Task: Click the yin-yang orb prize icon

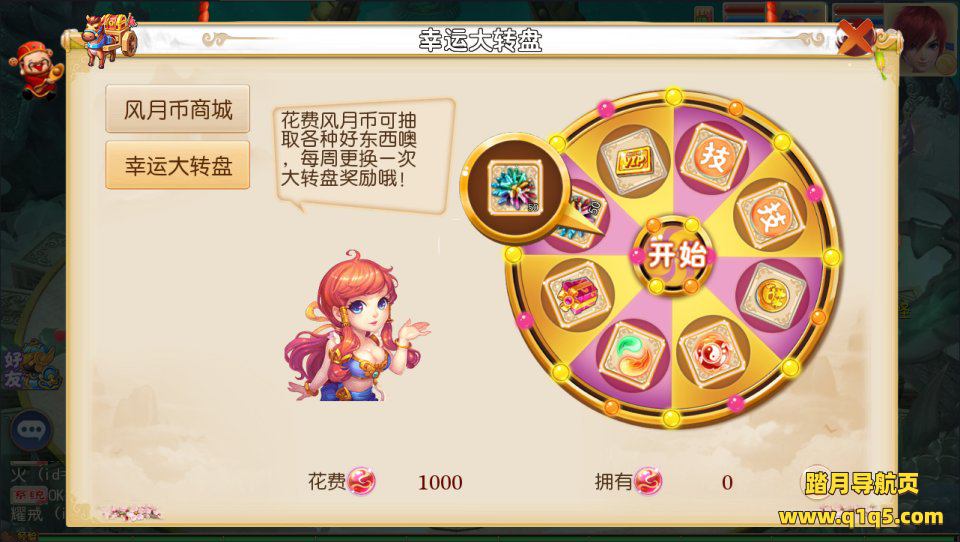Action: pyautogui.click(x=712, y=353)
